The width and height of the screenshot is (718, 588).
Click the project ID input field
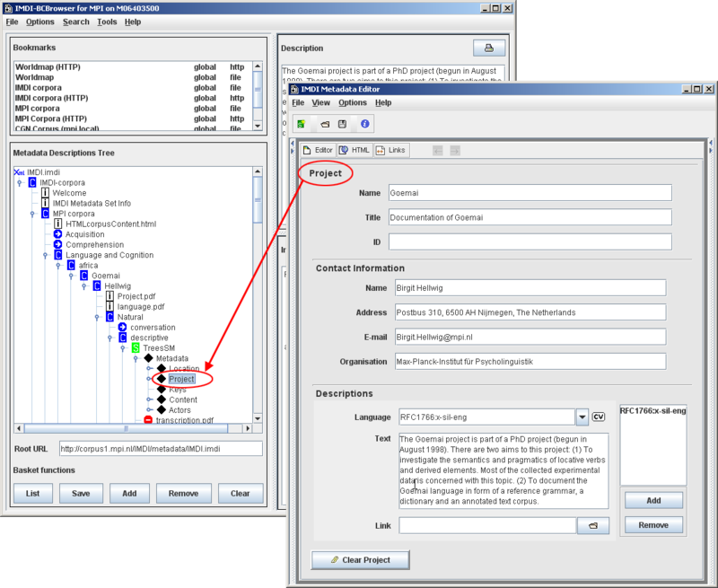(530, 241)
